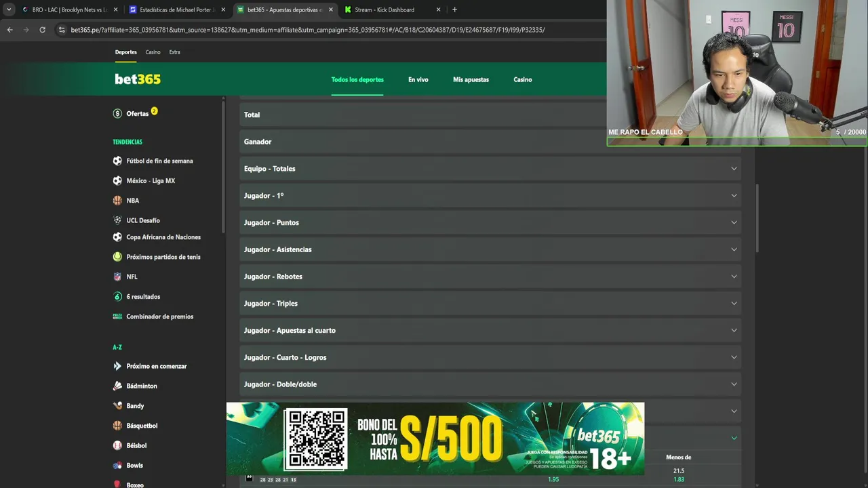Open the Básquetbol sidebar link

click(142, 426)
